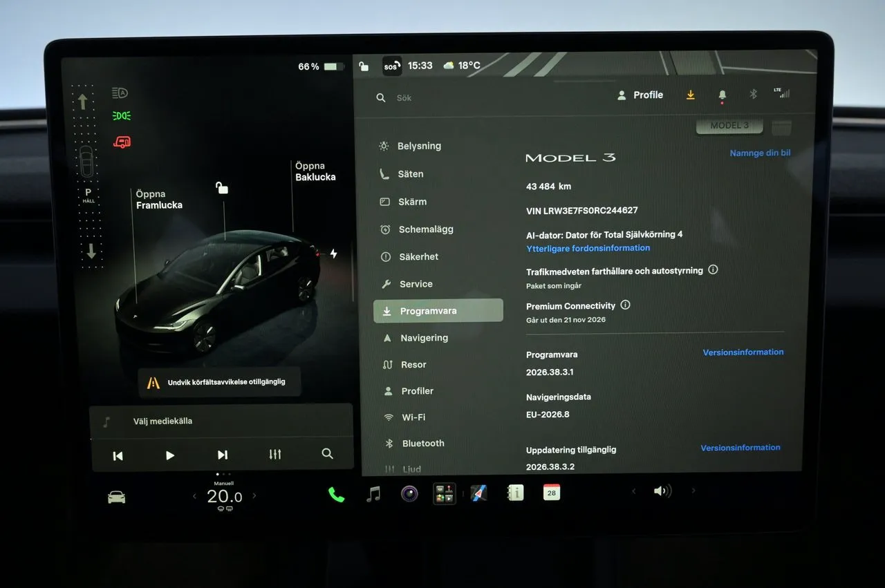This screenshot has width=885, height=588.
Task: Open the dashcam camera app
Action: click(409, 493)
